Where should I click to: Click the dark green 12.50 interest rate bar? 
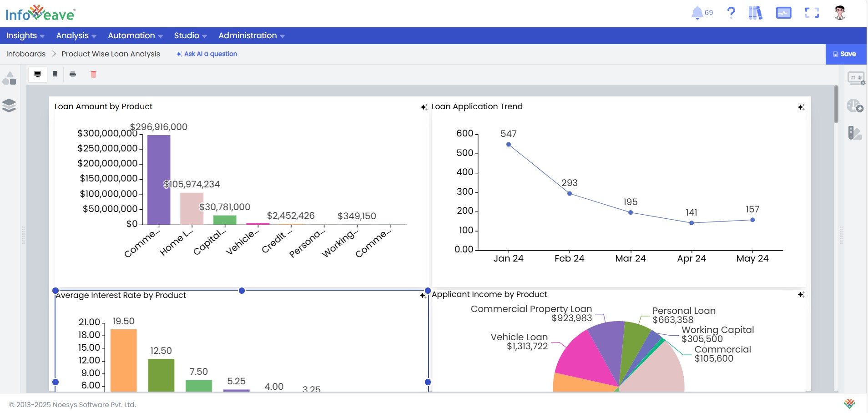coord(161,375)
